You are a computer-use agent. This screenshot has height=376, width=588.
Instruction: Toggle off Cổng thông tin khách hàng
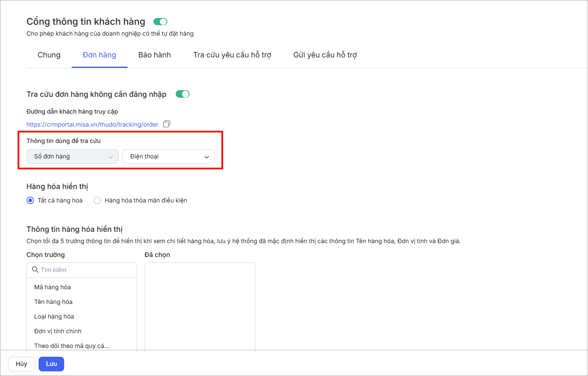pos(160,21)
